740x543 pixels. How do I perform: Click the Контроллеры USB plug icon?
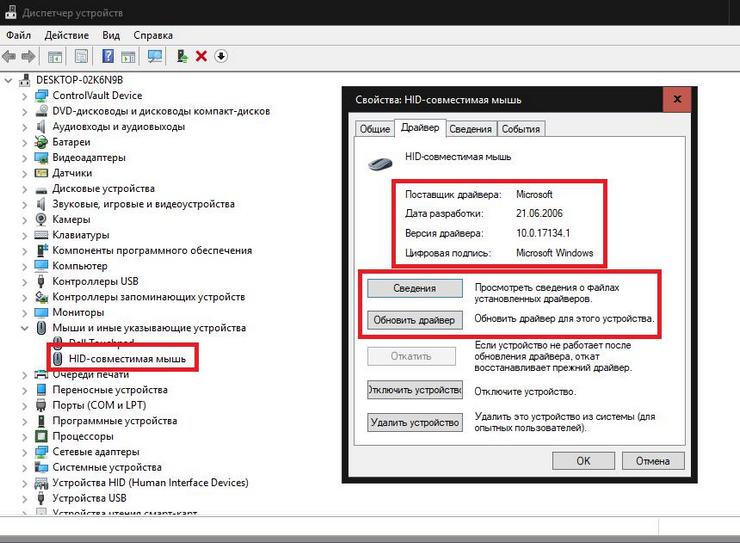click(41, 281)
